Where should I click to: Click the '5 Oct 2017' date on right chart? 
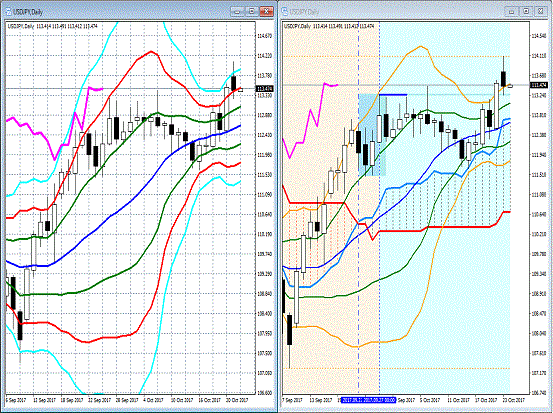(430, 400)
